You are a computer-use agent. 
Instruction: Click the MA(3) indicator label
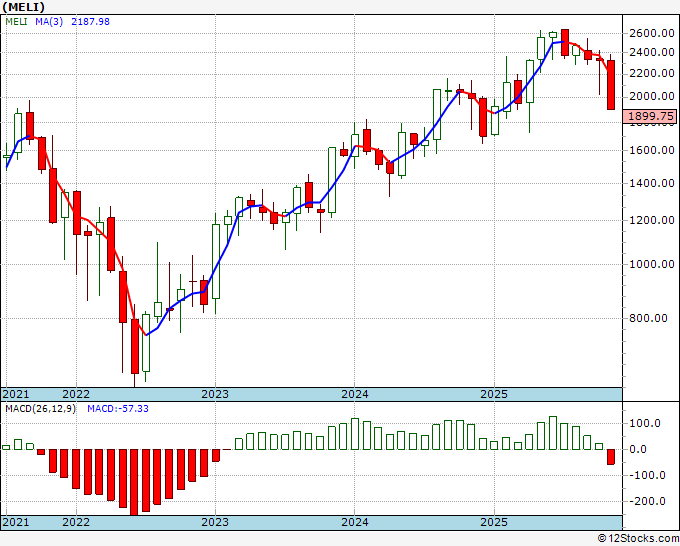coord(49,21)
